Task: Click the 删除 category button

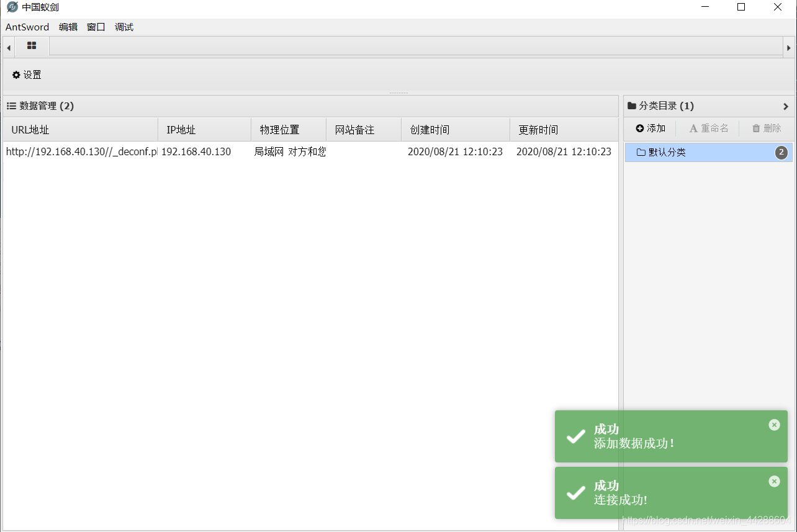Action: (x=767, y=128)
